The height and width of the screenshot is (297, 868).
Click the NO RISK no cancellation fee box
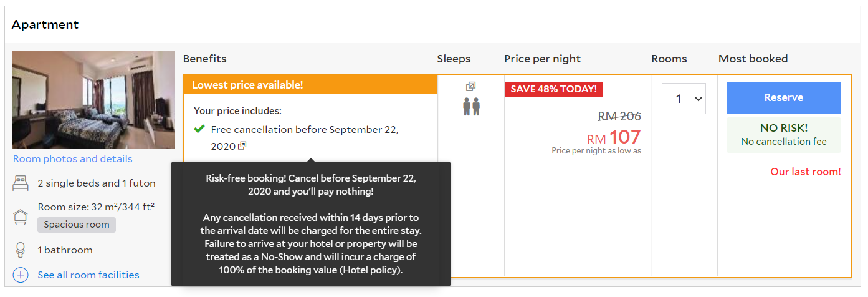[x=783, y=135]
